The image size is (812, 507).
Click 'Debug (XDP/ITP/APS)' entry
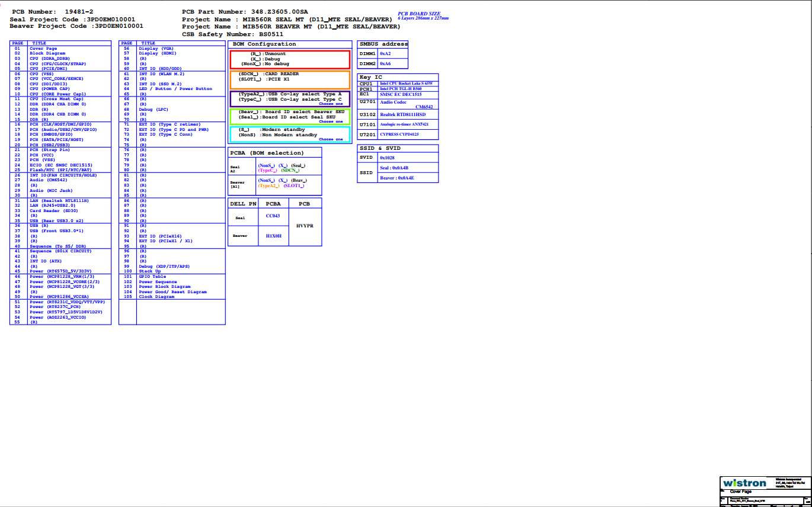point(164,267)
